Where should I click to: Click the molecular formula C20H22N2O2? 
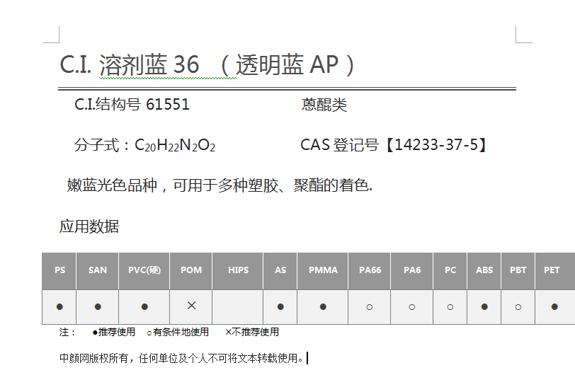[x=174, y=146]
